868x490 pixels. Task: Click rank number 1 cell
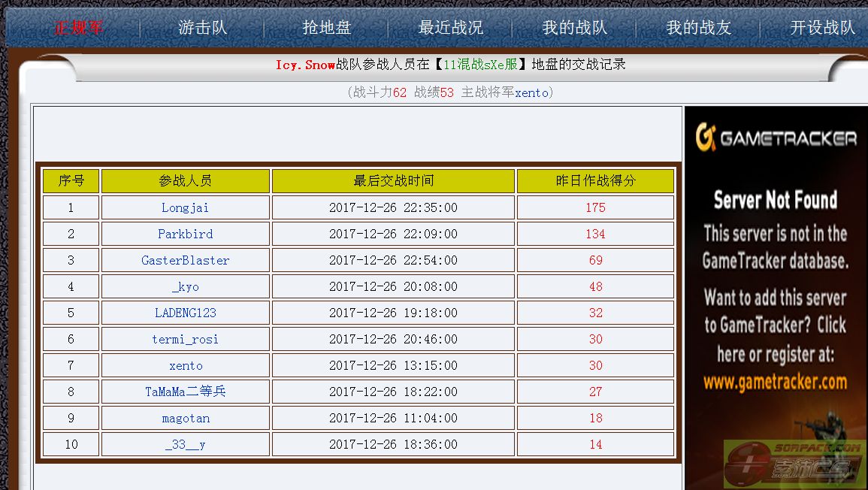pyautogui.click(x=71, y=207)
